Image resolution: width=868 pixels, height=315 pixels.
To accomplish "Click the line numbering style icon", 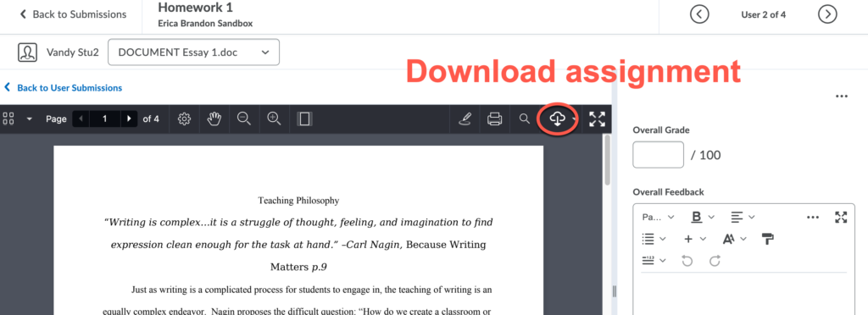I will [x=648, y=260].
